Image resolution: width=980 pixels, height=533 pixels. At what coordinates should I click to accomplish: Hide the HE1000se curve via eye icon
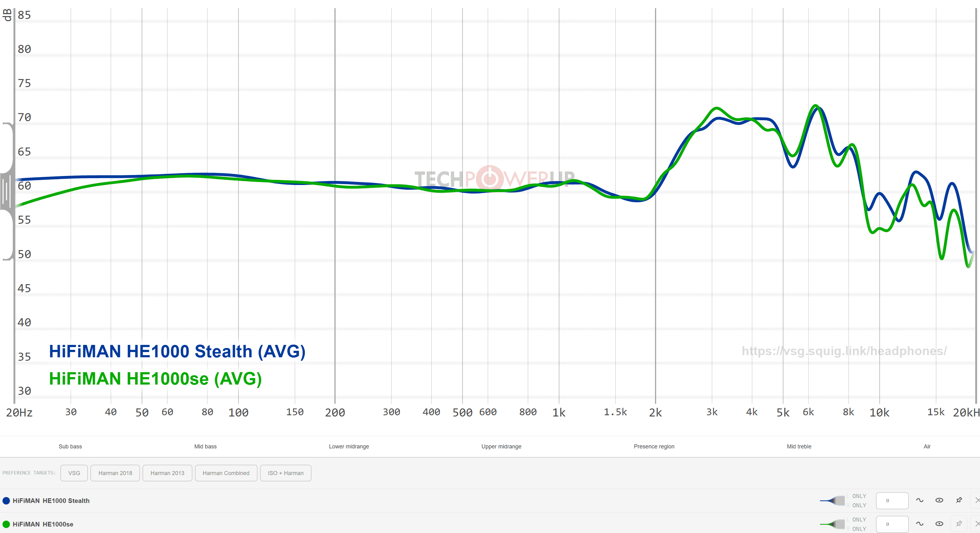point(939,524)
